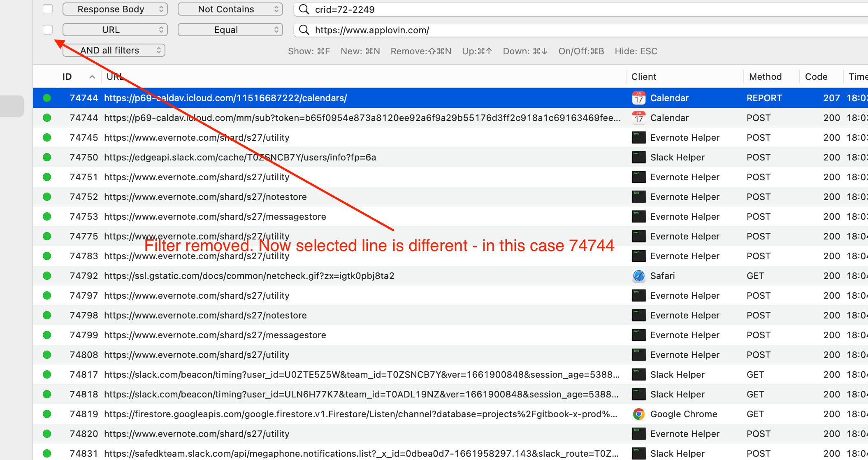This screenshot has height=460, width=868.
Task: Click the Slack Helper icon on row 74818
Action: [638, 394]
